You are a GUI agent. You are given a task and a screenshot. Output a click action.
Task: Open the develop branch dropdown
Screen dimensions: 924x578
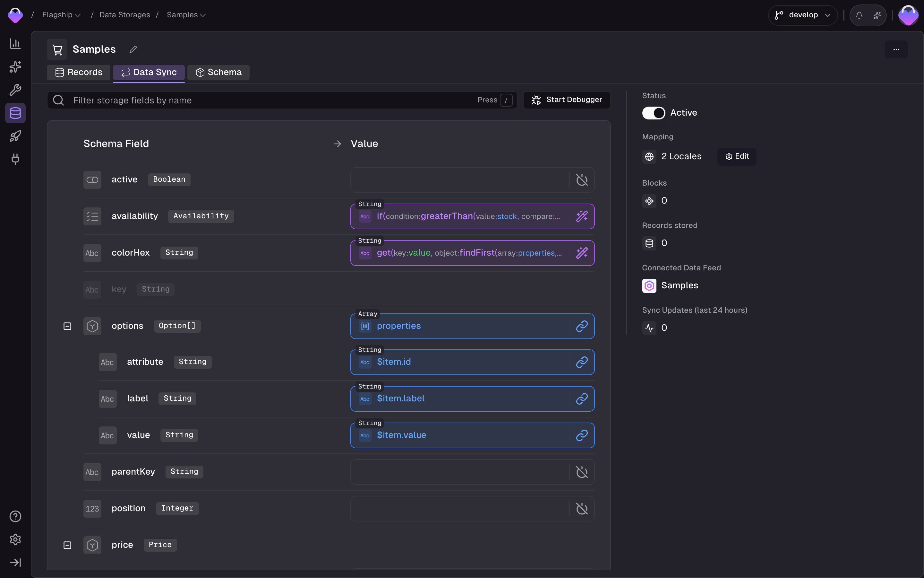803,15
